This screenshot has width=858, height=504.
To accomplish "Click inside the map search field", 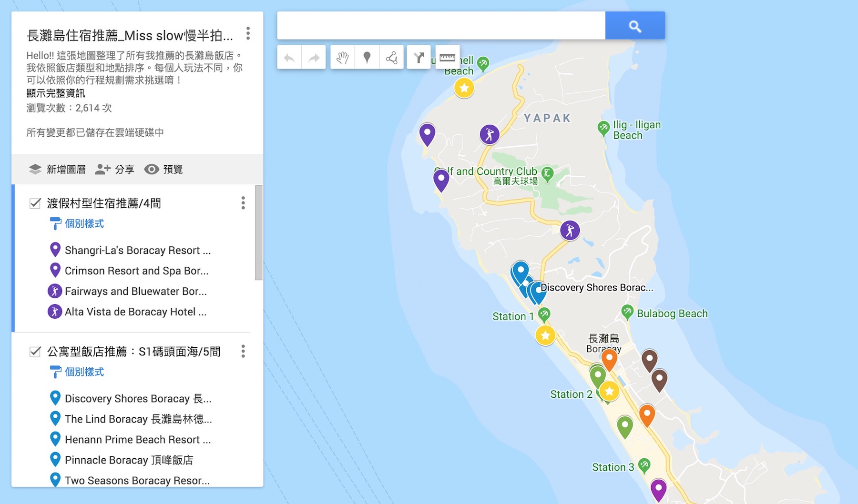I will pyautogui.click(x=441, y=26).
